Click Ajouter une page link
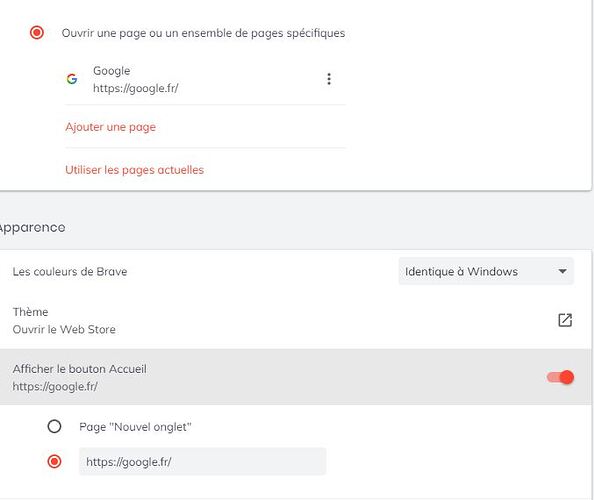The width and height of the screenshot is (594, 500). 111,127
